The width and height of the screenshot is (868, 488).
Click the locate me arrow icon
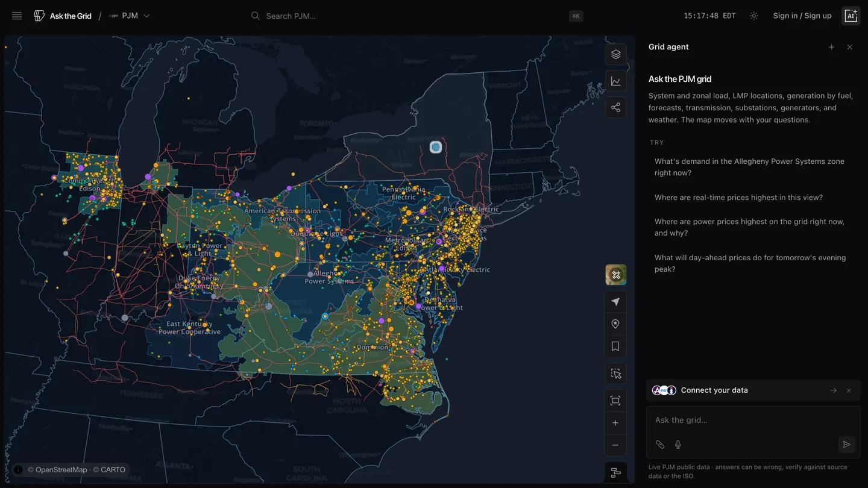[615, 302]
